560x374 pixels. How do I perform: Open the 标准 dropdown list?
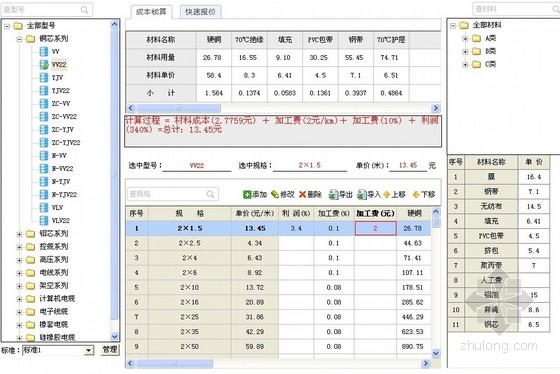point(89,350)
